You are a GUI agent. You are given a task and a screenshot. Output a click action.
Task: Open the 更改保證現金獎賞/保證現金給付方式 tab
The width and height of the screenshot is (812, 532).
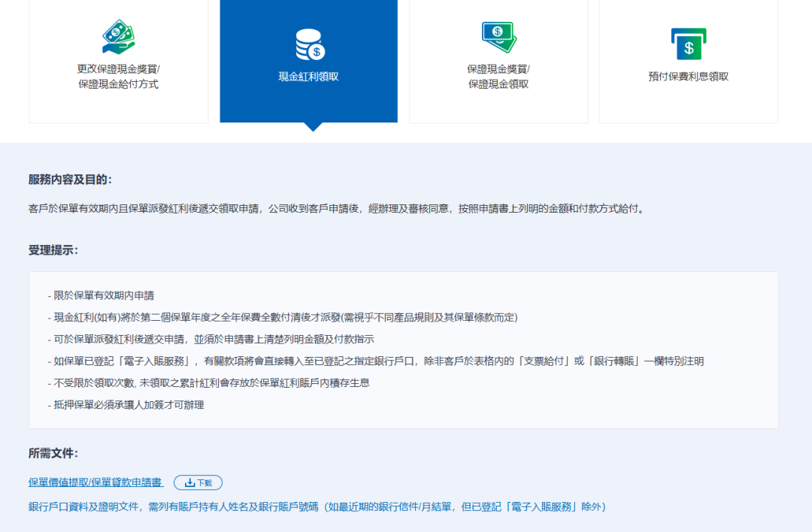[x=118, y=76]
